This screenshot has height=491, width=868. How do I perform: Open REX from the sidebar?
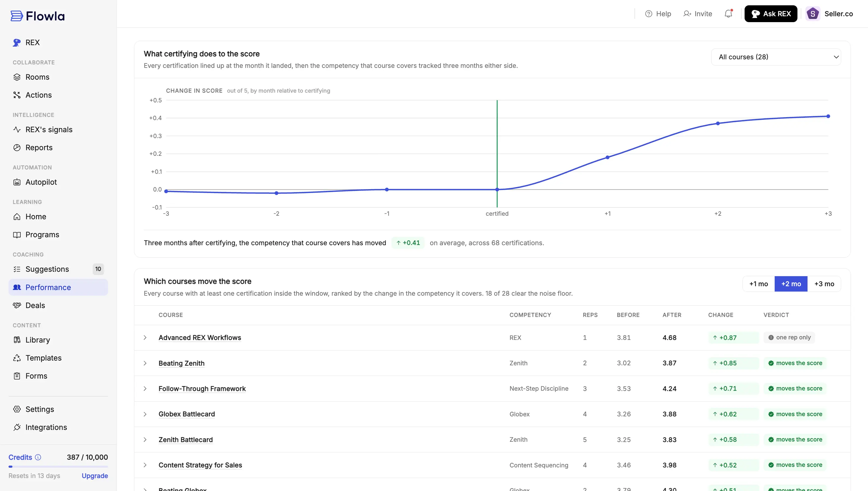32,42
